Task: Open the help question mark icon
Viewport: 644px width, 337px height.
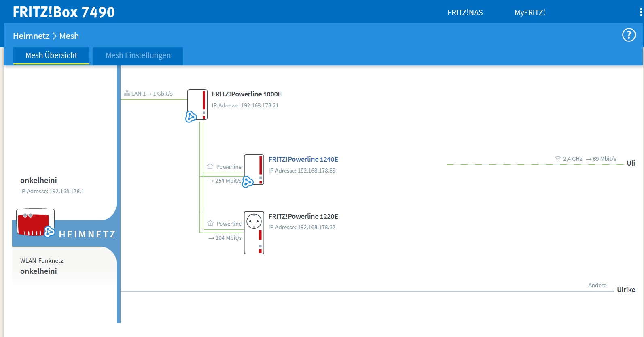Action: tap(629, 35)
